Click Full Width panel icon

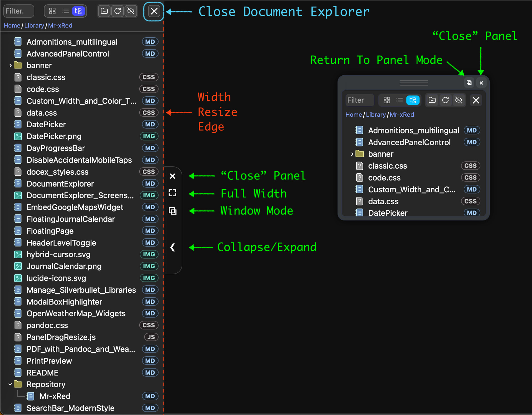click(172, 193)
